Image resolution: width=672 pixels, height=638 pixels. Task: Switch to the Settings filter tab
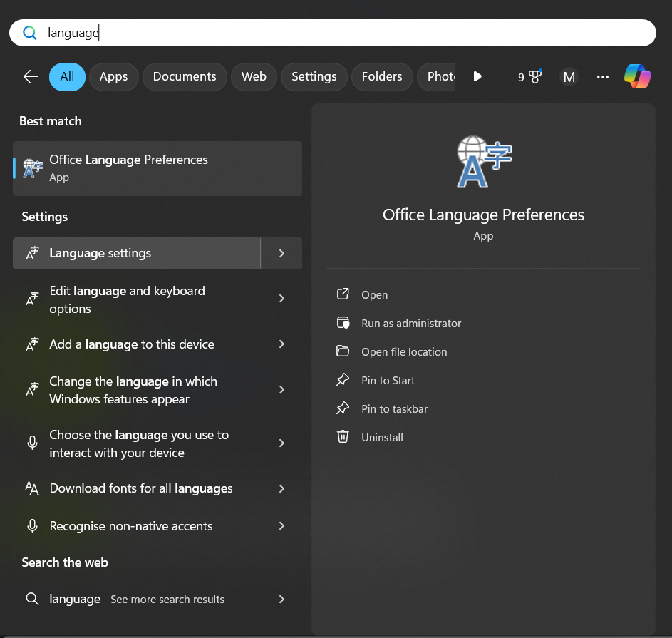coord(314,77)
